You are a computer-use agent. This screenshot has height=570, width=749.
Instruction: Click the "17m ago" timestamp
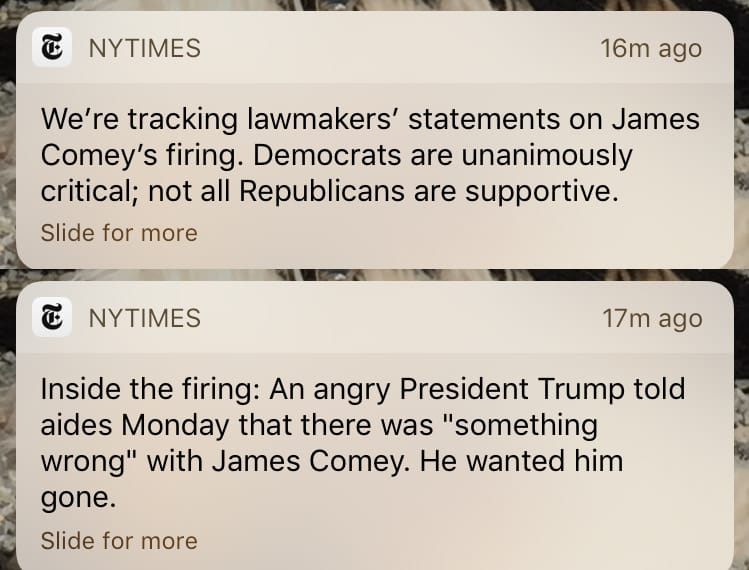pos(652,319)
